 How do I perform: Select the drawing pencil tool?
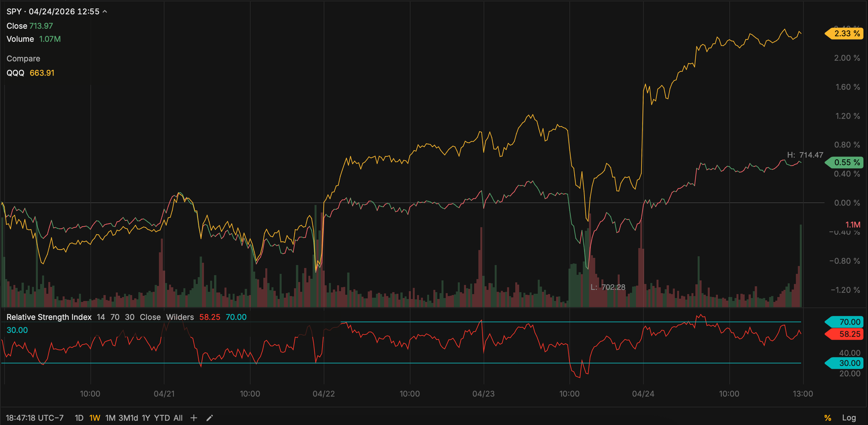[210, 418]
